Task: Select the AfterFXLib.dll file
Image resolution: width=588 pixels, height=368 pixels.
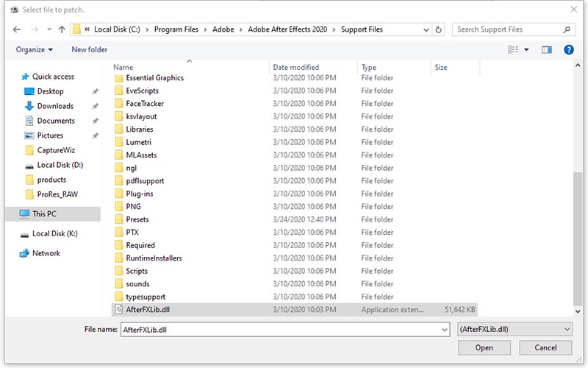Action: tap(295, 310)
